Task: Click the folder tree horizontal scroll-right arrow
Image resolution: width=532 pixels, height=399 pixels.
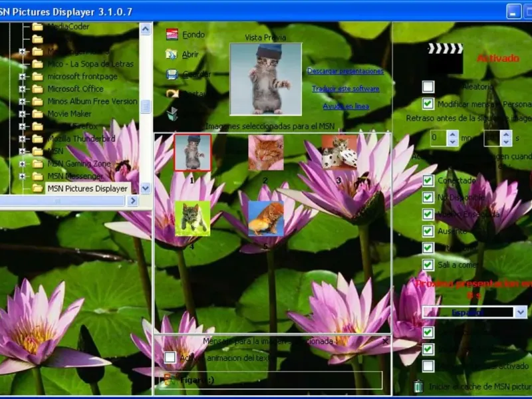Action: pyautogui.click(x=132, y=201)
